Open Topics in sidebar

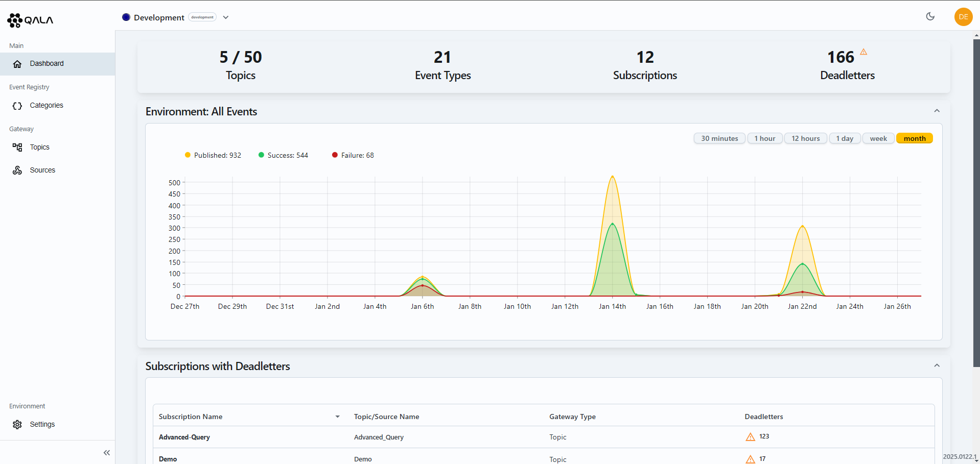pyautogui.click(x=57, y=148)
